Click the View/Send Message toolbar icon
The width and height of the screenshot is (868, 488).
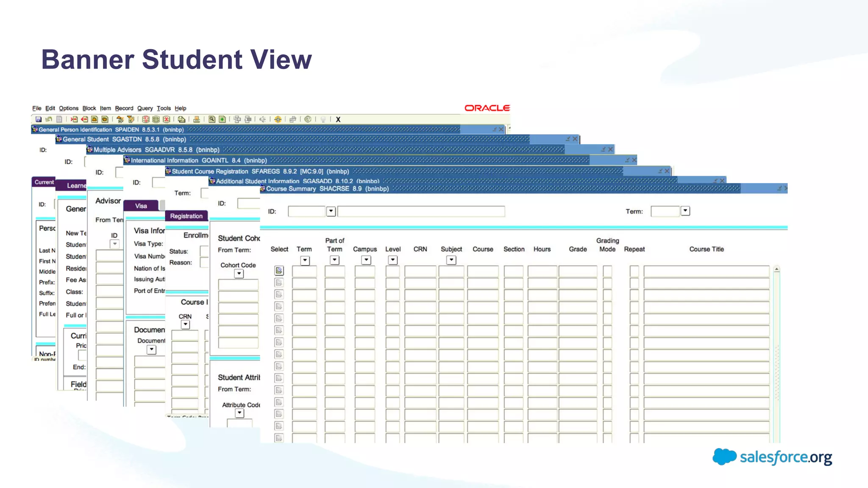click(x=181, y=119)
